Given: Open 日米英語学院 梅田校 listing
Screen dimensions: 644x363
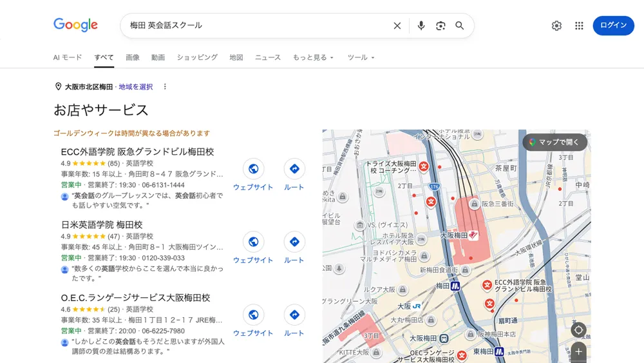Looking at the screenshot, I should click(102, 225).
